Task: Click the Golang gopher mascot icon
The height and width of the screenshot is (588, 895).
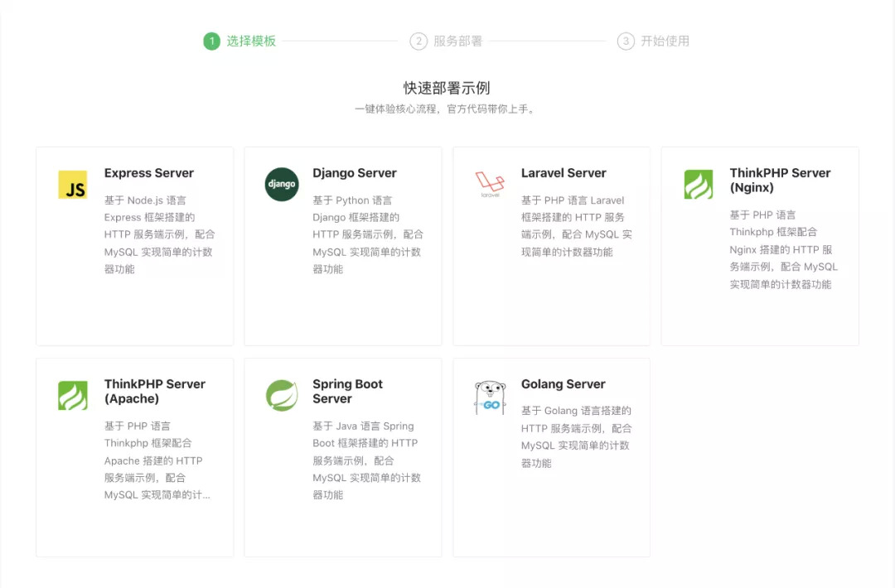Action: point(490,398)
